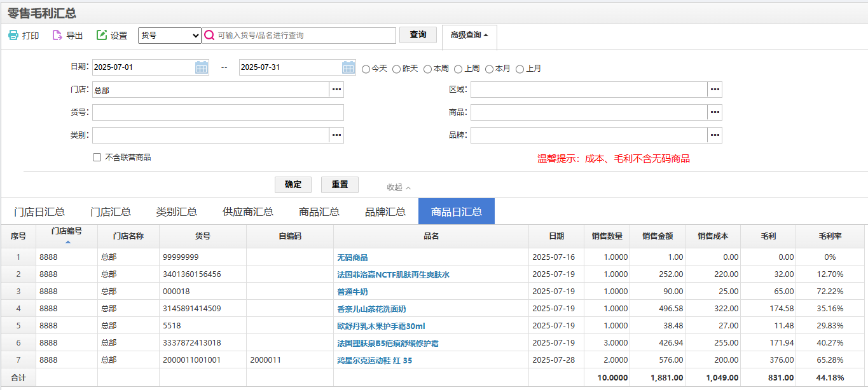The image size is (868, 390).
Task: Open product link 法国菲洛嘉NCTF肌肤再生爽肤水
Action: tap(393, 275)
